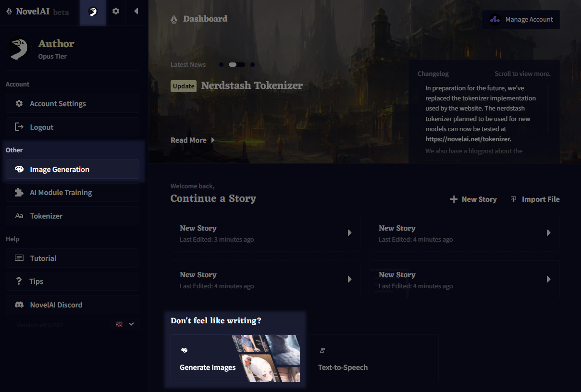
Task: Open AI Module Training
Action: pos(73,192)
